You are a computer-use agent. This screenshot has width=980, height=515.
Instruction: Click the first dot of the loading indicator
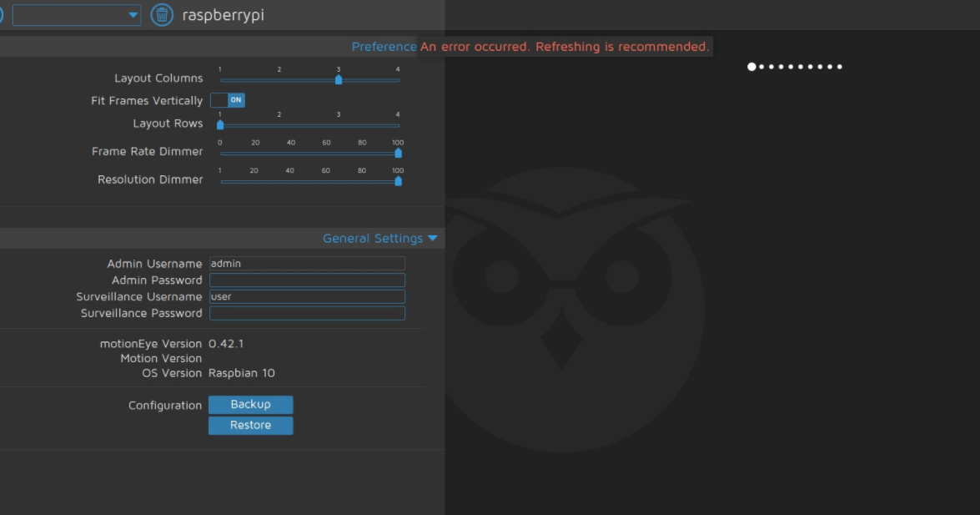pos(750,65)
